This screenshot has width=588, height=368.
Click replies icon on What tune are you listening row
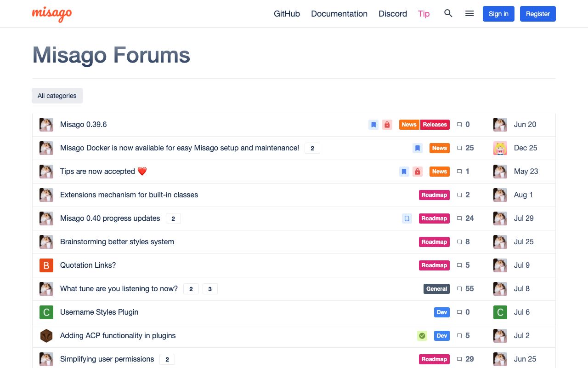459,289
